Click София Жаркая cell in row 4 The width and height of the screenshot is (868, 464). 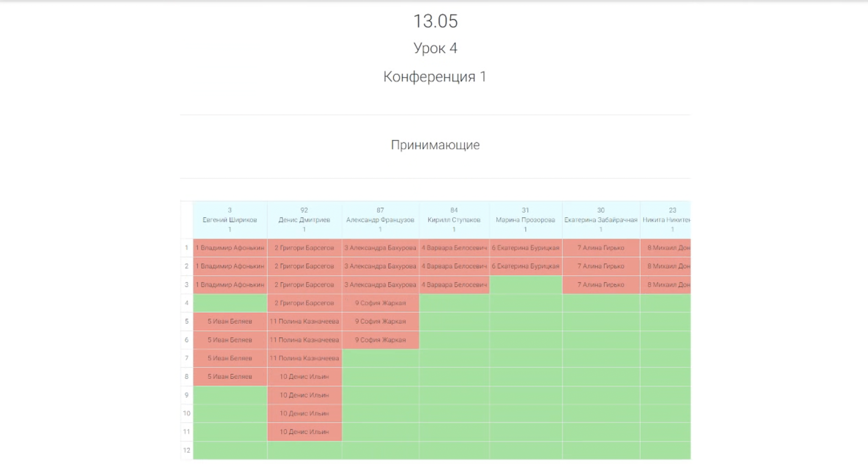coord(380,303)
